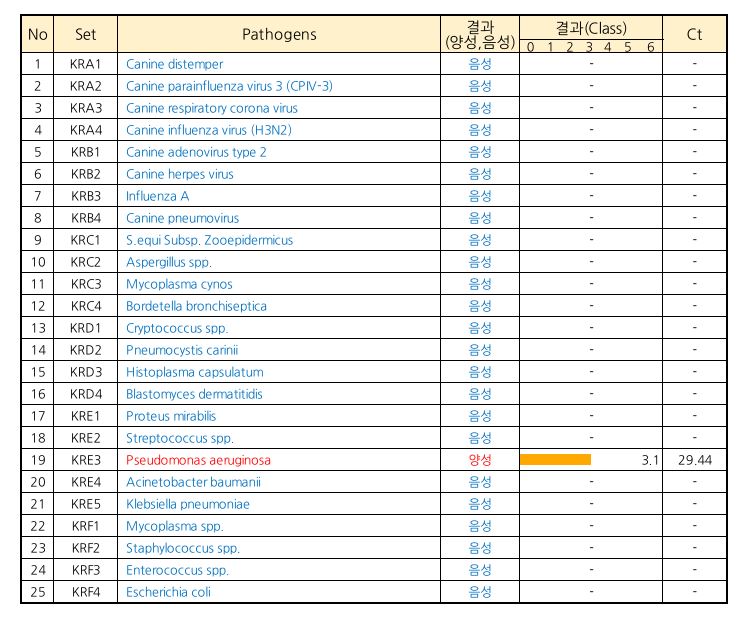Select the Klebsiella pneumoniae entry
The height and width of the screenshot is (617, 747).
187,504
